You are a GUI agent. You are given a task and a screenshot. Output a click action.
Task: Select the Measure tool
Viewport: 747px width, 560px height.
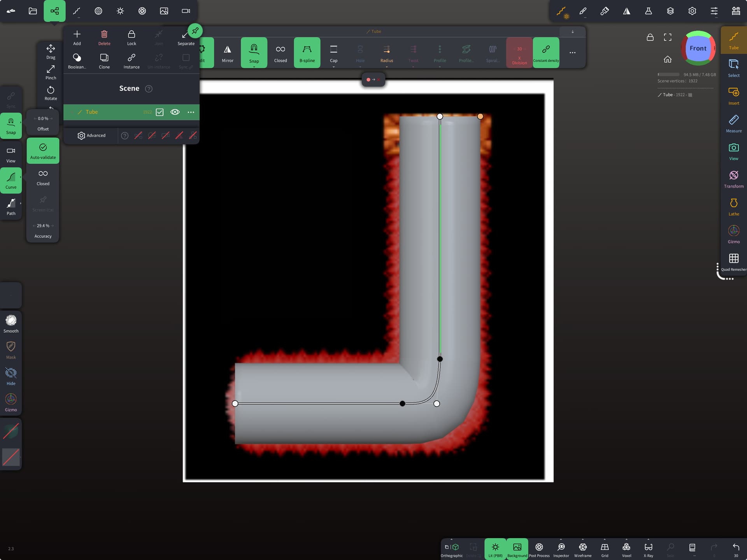pyautogui.click(x=733, y=123)
